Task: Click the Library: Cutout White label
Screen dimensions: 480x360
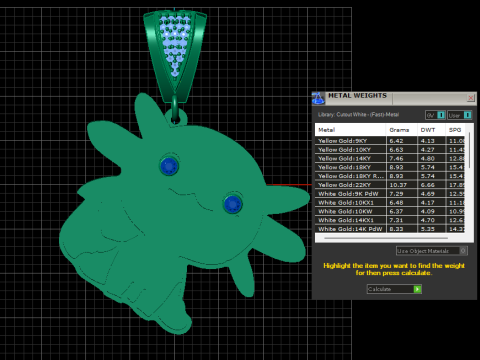Action: pos(358,115)
